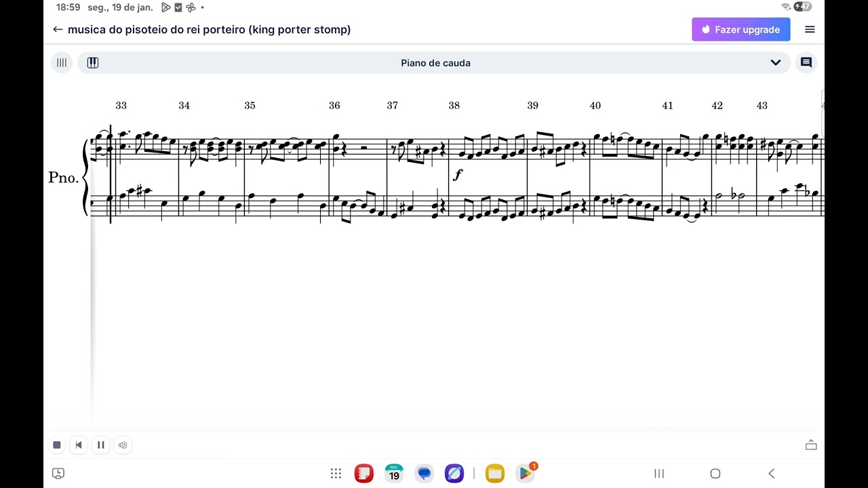Pause the score playback
Screen dimensions: 868x488
point(101,445)
